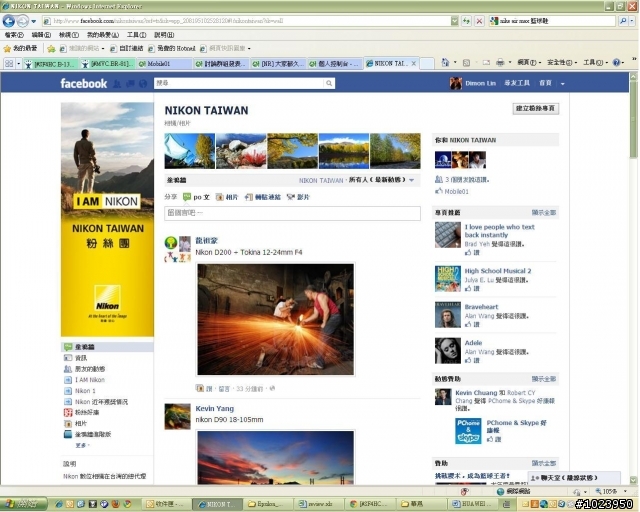Open the High School Musical 2 link

click(x=498, y=271)
